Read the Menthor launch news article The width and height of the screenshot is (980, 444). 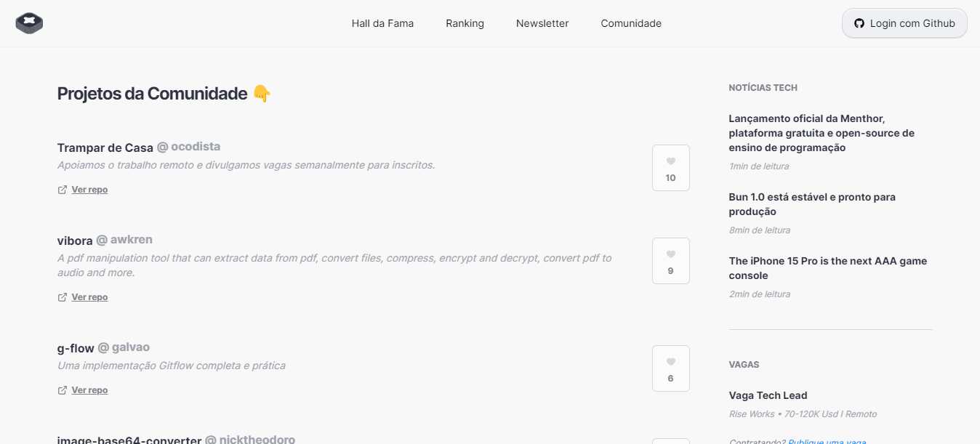click(x=822, y=133)
